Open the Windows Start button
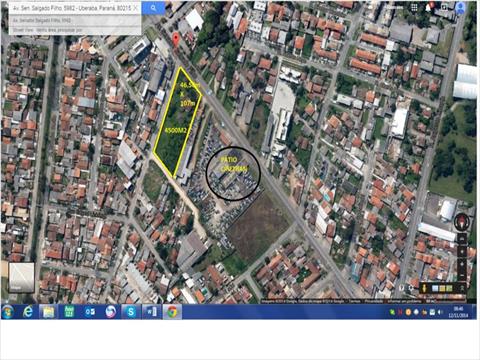 [x=8, y=312]
